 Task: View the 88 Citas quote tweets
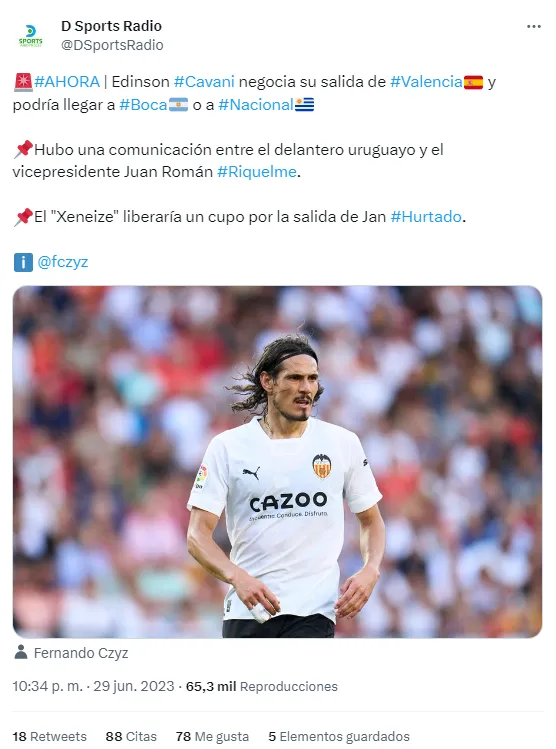(131, 736)
